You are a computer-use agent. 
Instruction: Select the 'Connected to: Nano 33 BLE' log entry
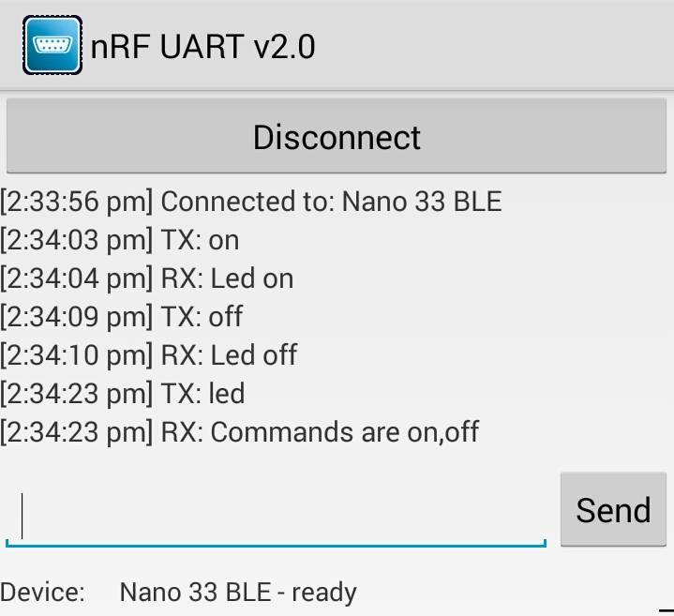pyautogui.click(x=251, y=202)
